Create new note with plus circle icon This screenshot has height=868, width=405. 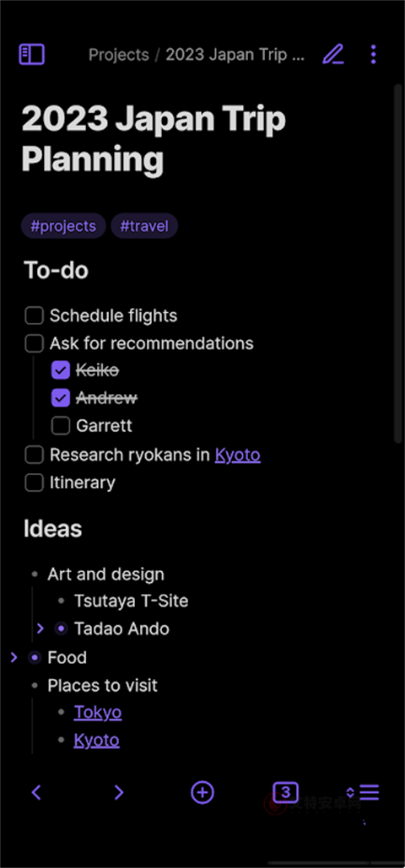pos(202,792)
